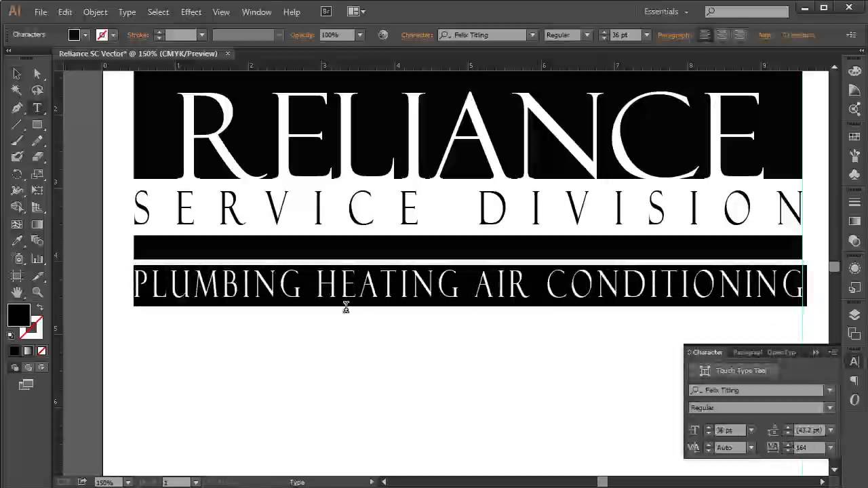868x488 pixels.
Task: Select the Symbol Sprayer tool
Action: pyautogui.click(x=17, y=259)
